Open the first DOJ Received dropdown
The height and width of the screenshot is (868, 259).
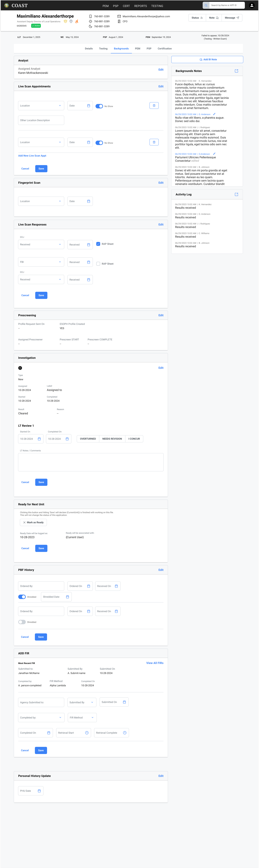point(41,245)
